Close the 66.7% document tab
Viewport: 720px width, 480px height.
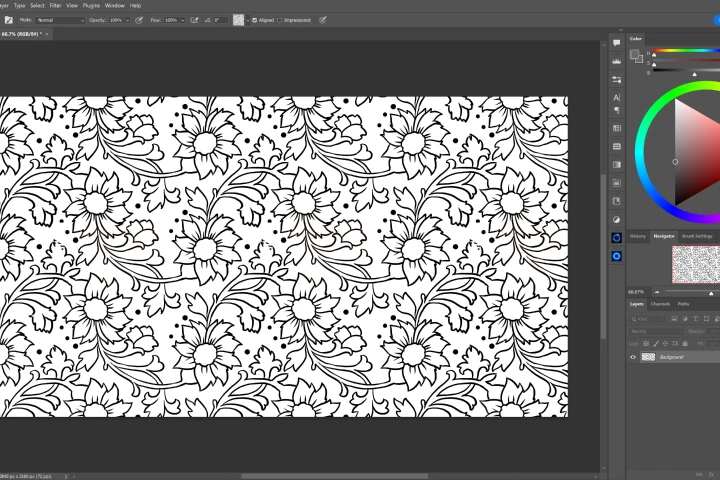pos(47,34)
